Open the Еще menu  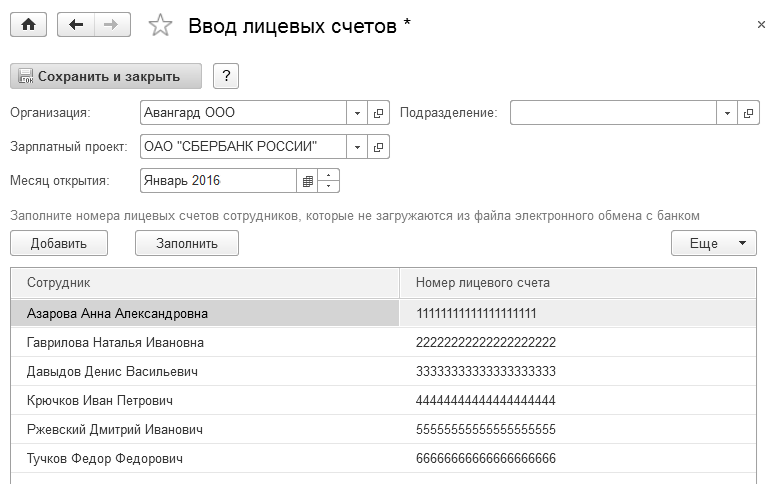[713, 243]
